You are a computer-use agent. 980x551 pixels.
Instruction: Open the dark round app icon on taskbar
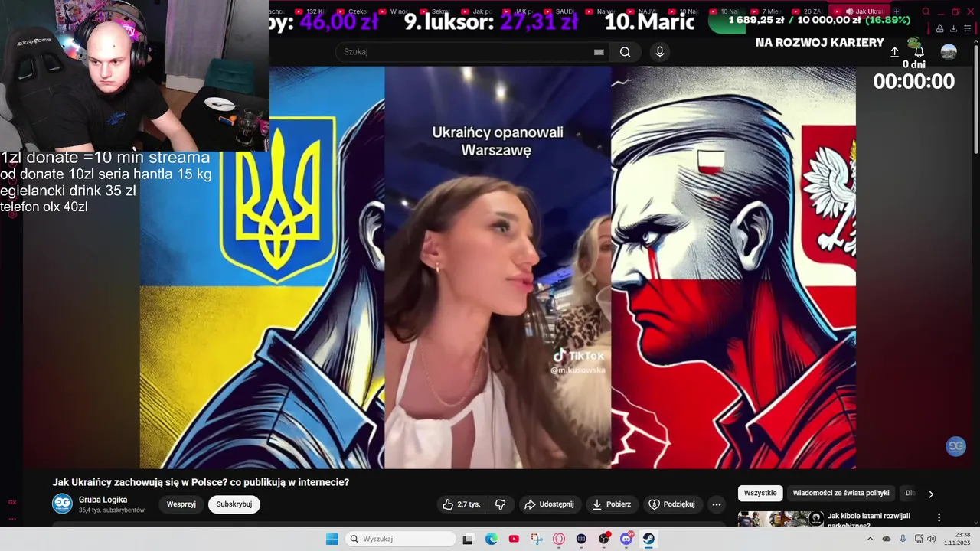coord(581,539)
